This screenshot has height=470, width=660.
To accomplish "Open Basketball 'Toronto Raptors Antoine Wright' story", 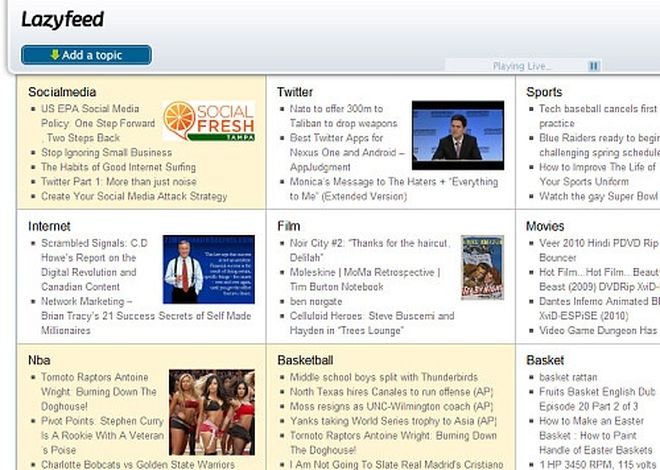I will point(393,443).
